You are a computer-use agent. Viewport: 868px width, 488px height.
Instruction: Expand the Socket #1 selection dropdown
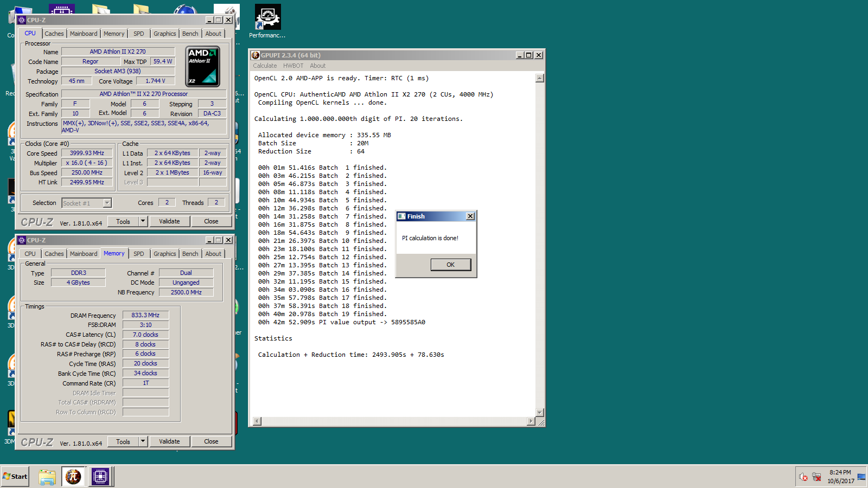point(107,203)
